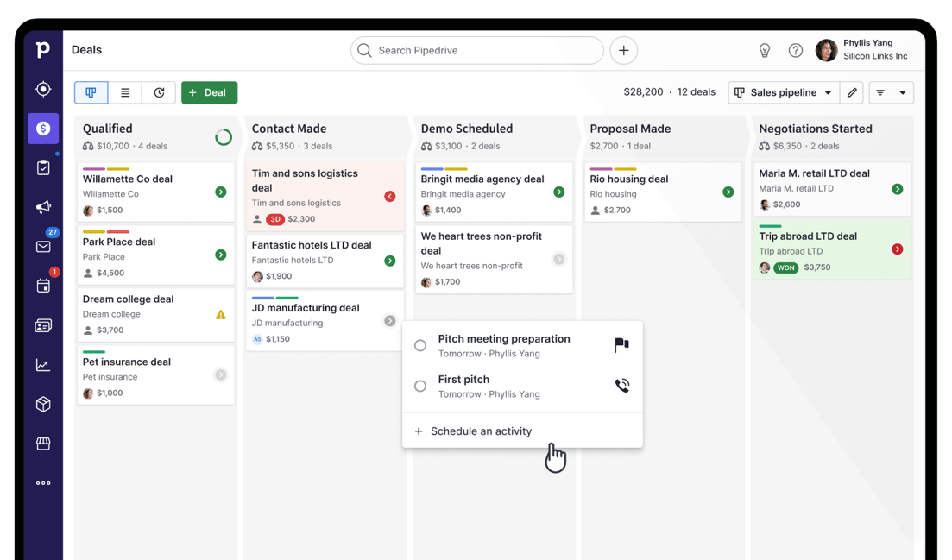Image resolution: width=952 pixels, height=560 pixels.
Task: Open the filter dropdown arrow
Action: 902,93
